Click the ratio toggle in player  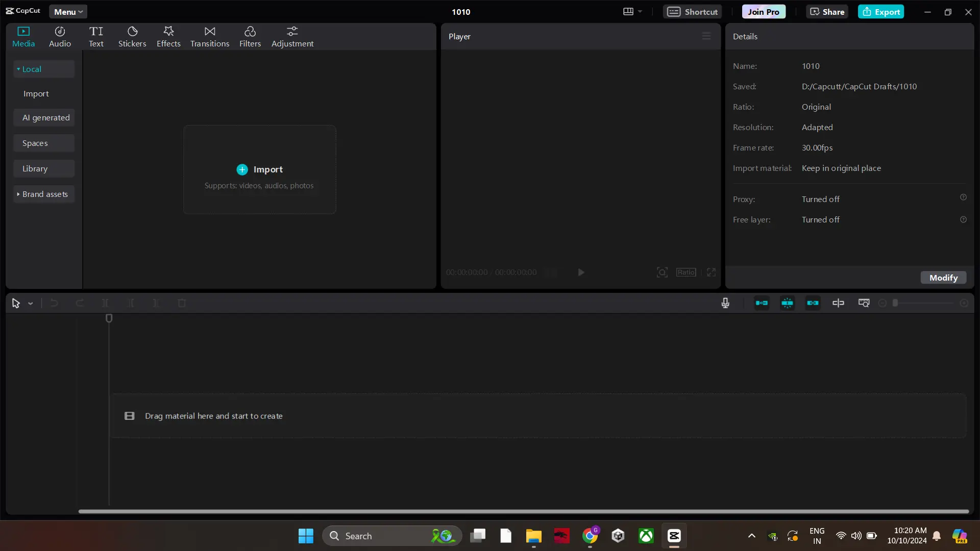[x=687, y=272]
